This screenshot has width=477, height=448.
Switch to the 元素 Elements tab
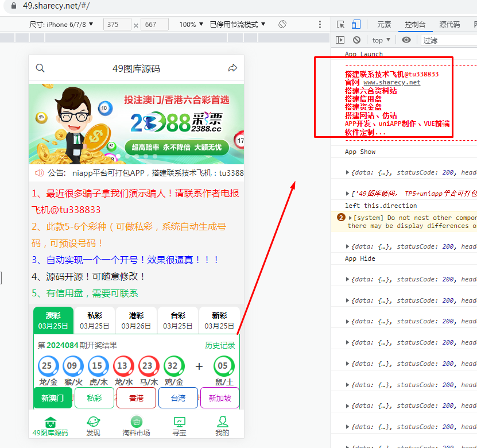click(384, 24)
